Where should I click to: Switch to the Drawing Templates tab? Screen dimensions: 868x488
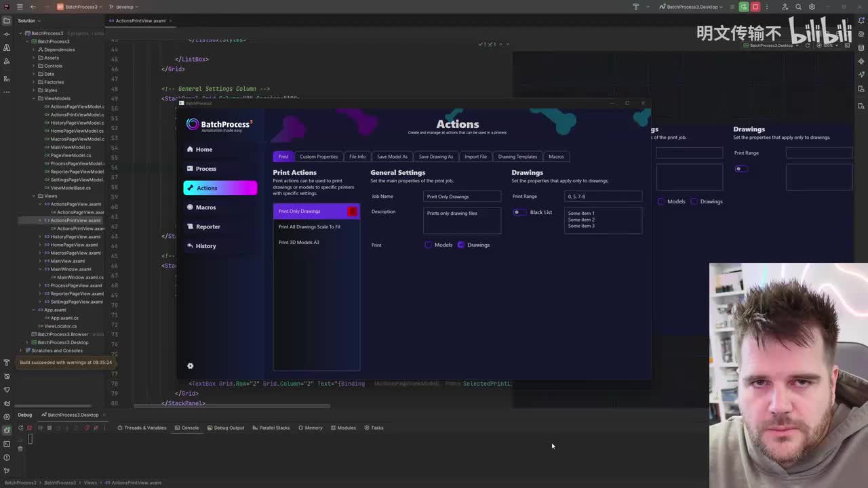coord(517,157)
